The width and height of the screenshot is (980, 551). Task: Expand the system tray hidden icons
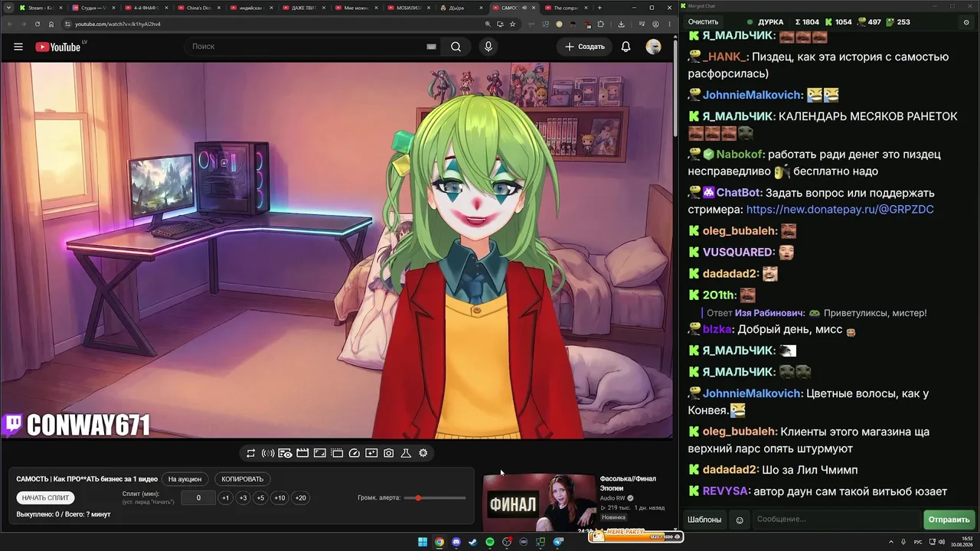tap(891, 542)
